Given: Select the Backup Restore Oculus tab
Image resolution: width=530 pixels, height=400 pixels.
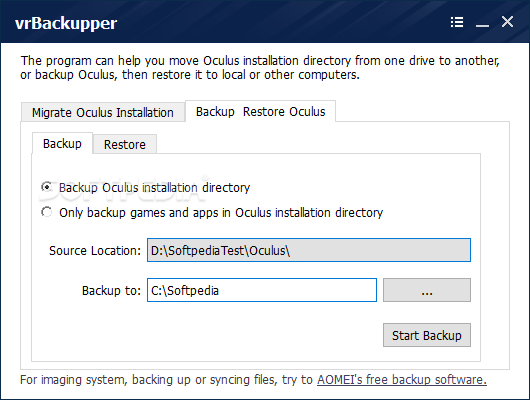Looking at the screenshot, I should [x=260, y=111].
